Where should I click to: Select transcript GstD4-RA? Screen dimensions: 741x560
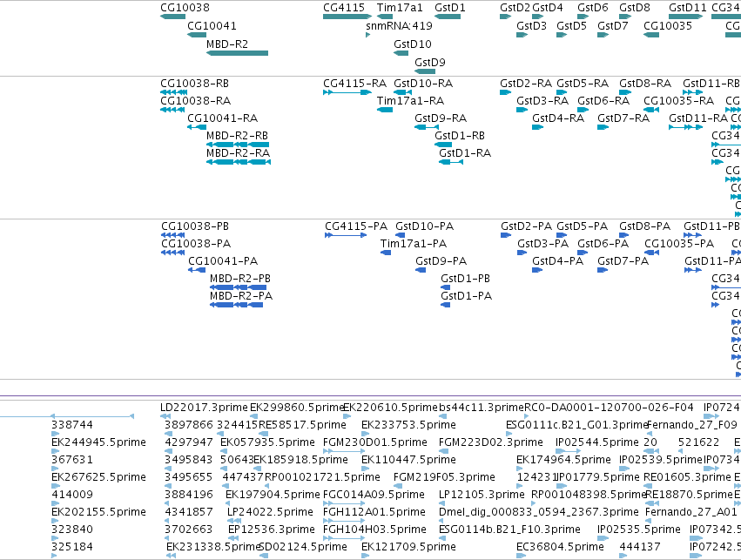point(557,118)
